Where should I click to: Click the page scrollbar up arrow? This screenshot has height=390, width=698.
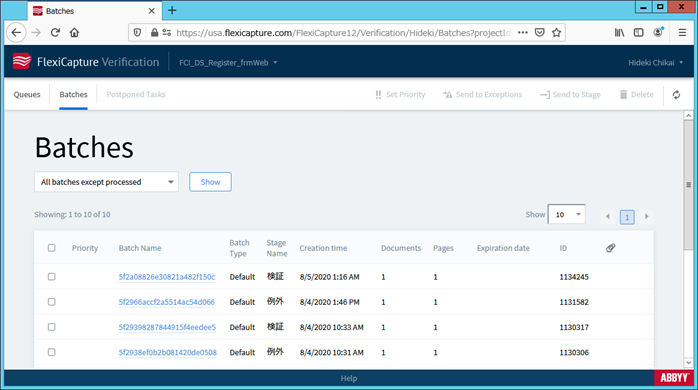pyautogui.click(x=688, y=115)
